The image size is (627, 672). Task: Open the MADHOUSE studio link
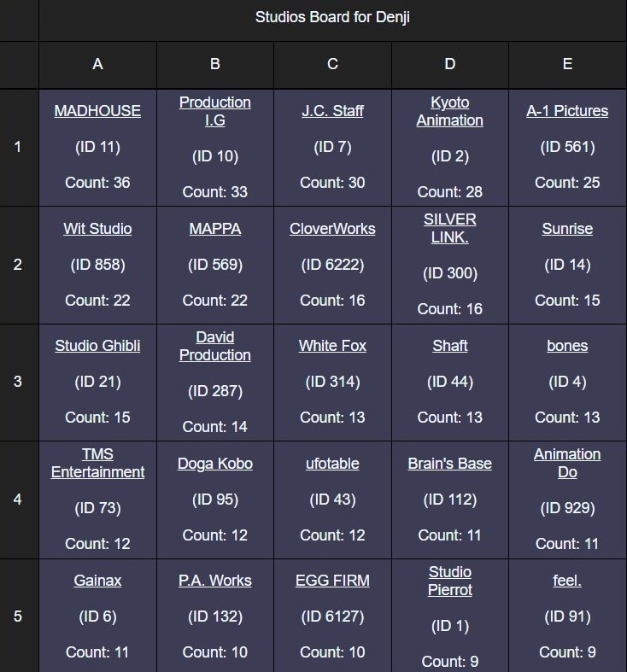97,111
